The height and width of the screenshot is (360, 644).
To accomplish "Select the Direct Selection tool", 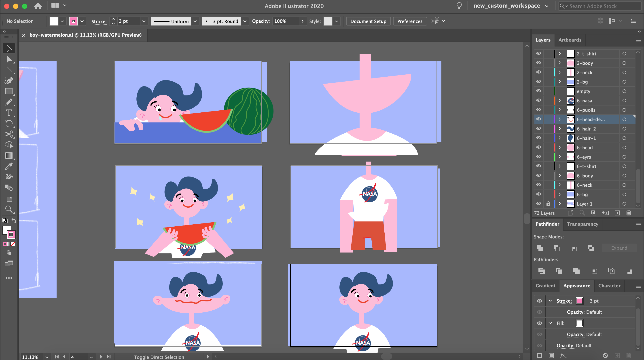I will point(9,59).
